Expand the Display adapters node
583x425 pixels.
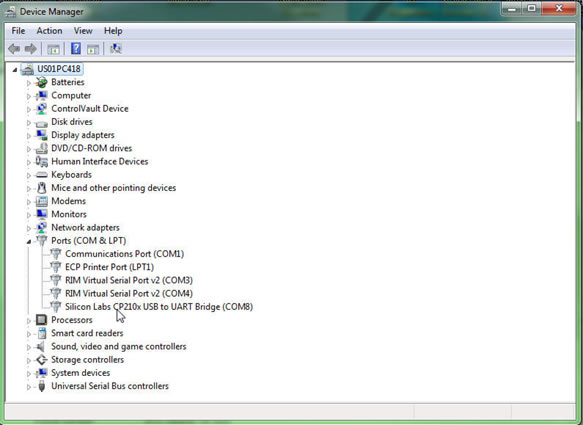tap(29, 136)
